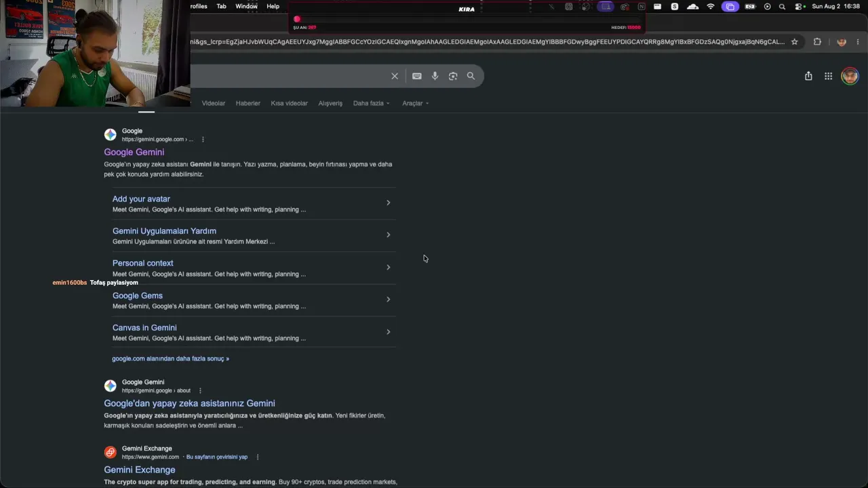Click the streamer webcam overlay

[x=95, y=54]
